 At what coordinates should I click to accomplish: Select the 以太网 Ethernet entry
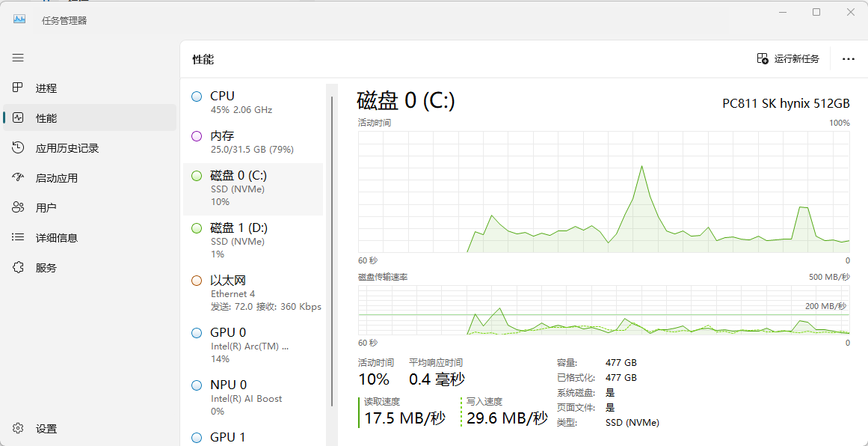click(x=253, y=293)
